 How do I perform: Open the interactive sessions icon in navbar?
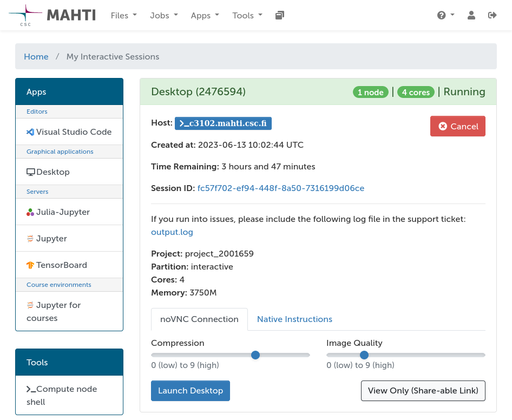[279, 15]
